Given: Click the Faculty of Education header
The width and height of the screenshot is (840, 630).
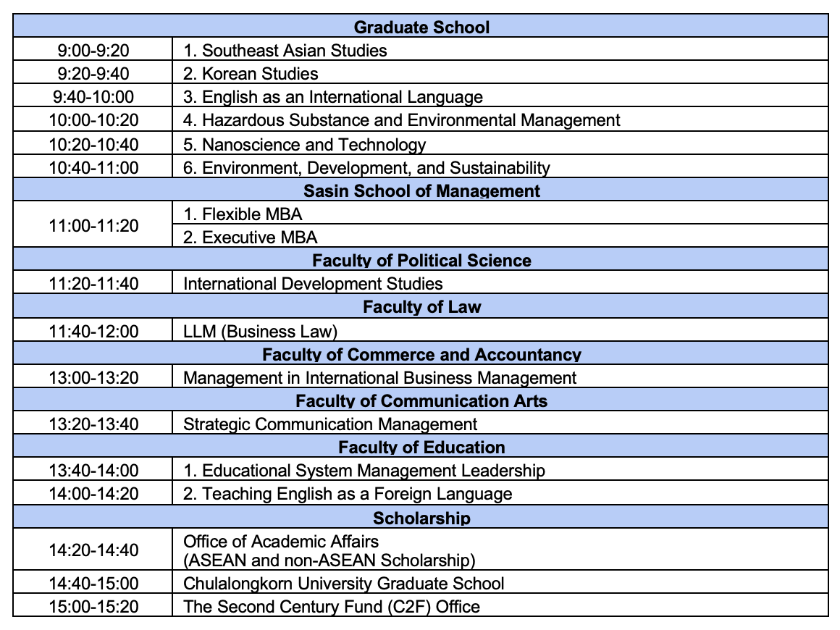Looking at the screenshot, I should [x=420, y=446].
